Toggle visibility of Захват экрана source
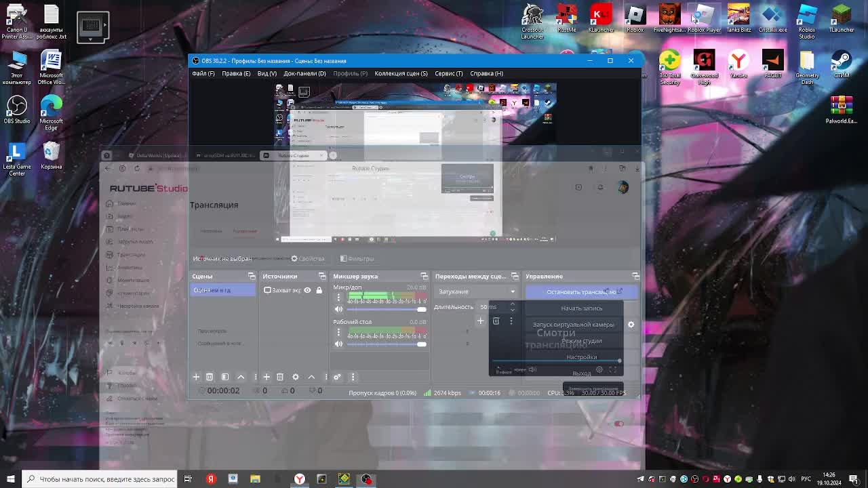This screenshot has height=488, width=868. (307, 290)
